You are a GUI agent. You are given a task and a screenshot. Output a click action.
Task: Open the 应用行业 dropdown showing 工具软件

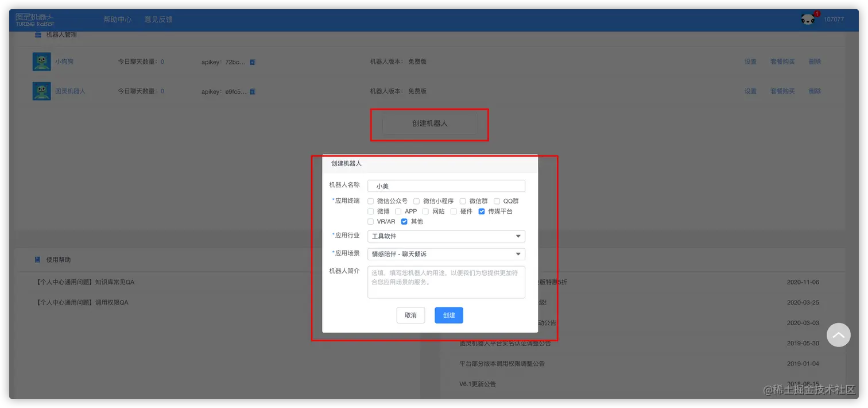446,236
